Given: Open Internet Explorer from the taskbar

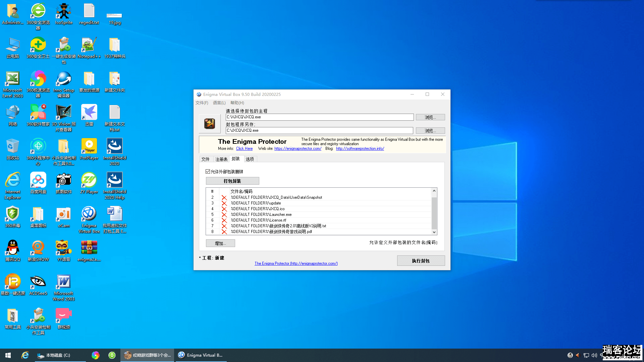Looking at the screenshot, I should point(25,355).
